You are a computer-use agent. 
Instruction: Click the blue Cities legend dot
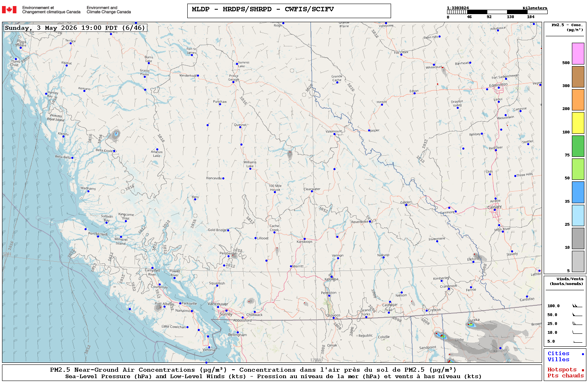(583, 354)
